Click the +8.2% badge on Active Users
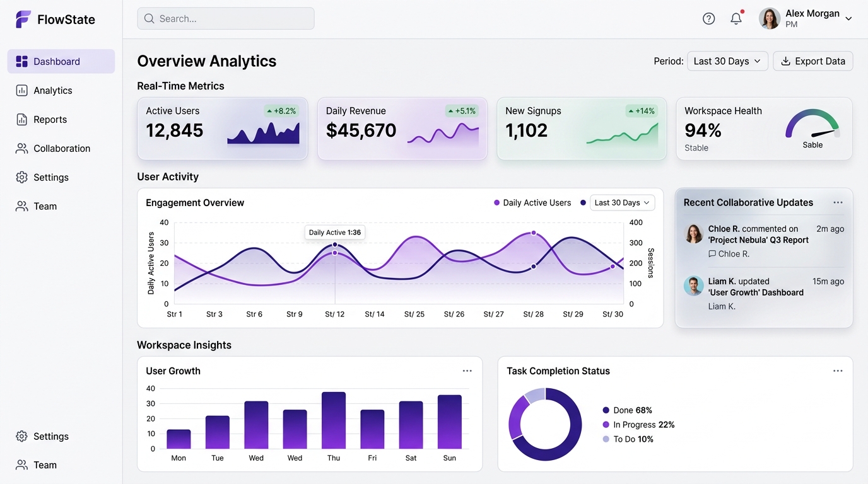The image size is (868, 484). click(x=281, y=111)
